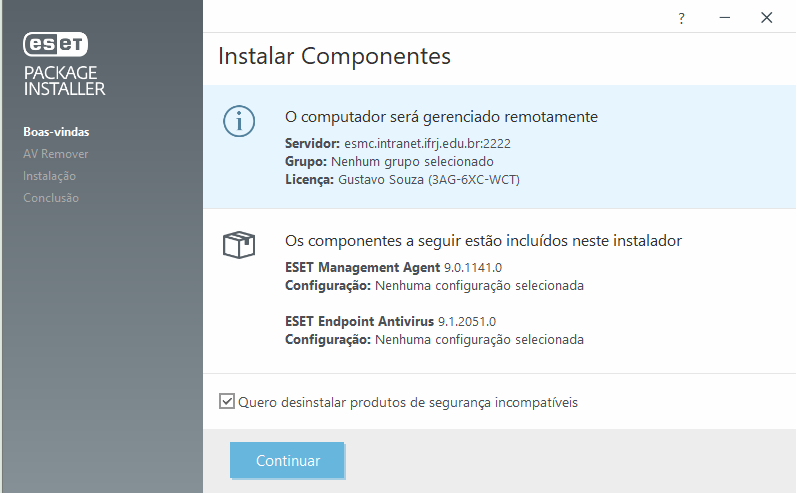Click the PACKAGE INSTALLER title text
The height and width of the screenshot is (494, 797).
64,80
